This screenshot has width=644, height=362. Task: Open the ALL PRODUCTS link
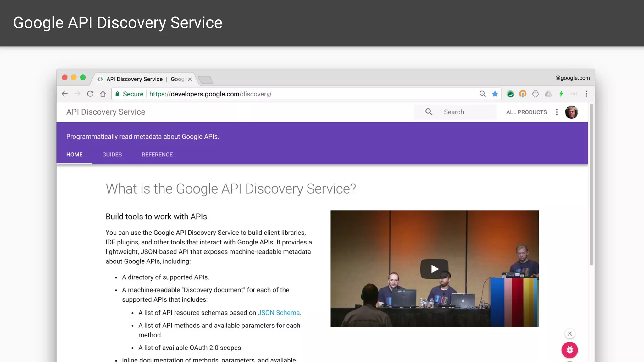coord(526,112)
